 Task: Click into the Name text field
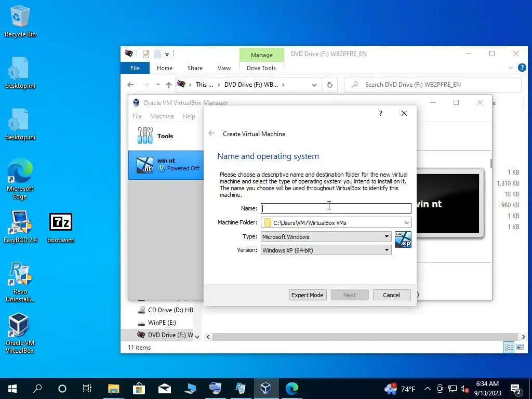[x=336, y=208]
